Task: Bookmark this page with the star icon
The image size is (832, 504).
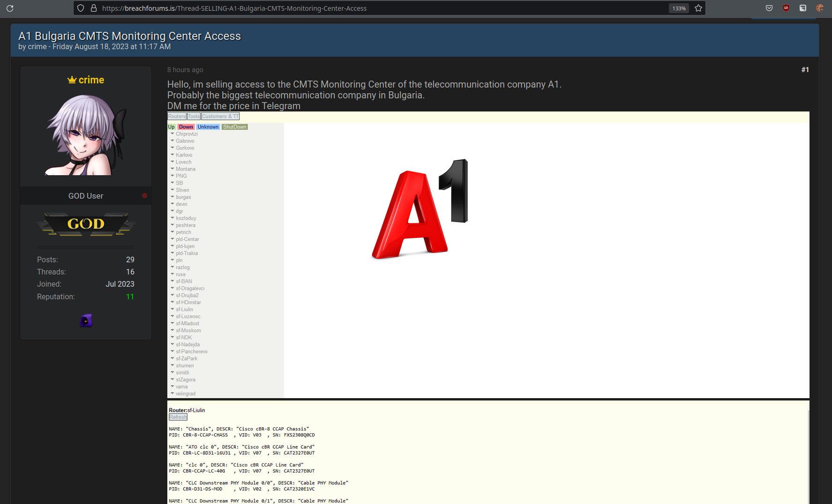Action: [698, 8]
